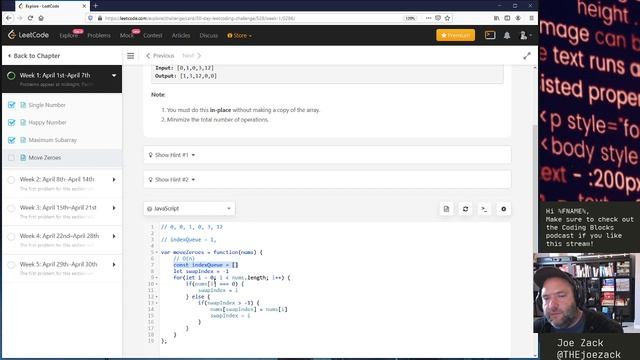
Task: Go to the Previous problem
Action: click(x=160, y=56)
